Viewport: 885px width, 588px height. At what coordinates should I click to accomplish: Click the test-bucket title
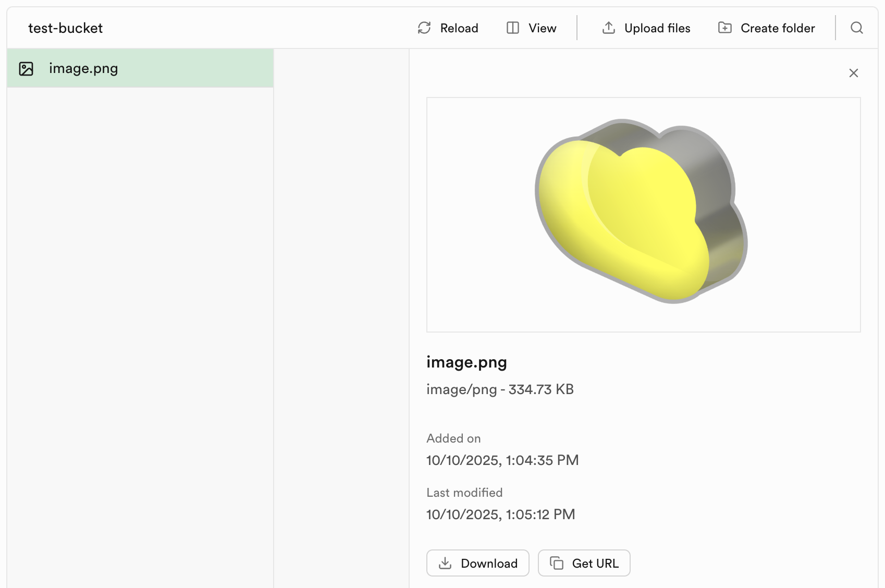pos(65,28)
